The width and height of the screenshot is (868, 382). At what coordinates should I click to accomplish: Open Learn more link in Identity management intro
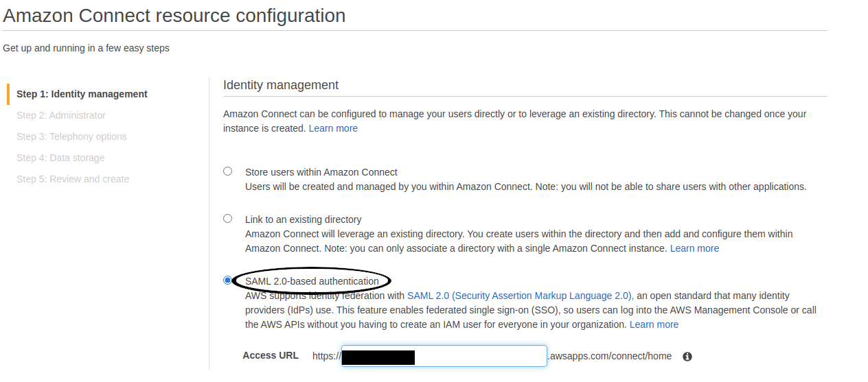click(333, 128)
